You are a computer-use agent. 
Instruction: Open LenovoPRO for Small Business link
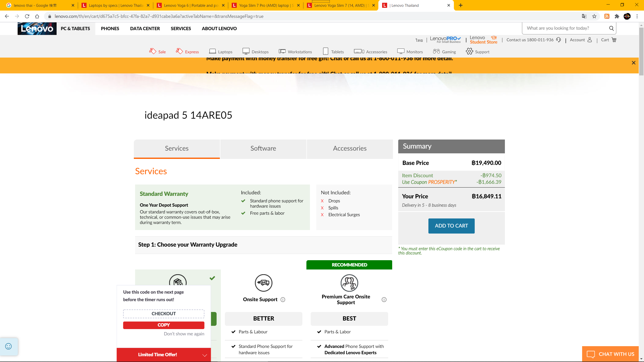[445, 39]
